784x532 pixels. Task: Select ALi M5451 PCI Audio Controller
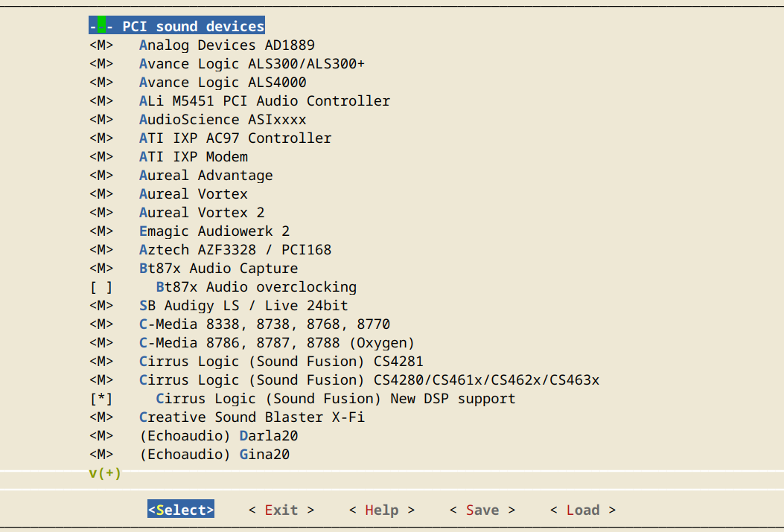point(264,101)
